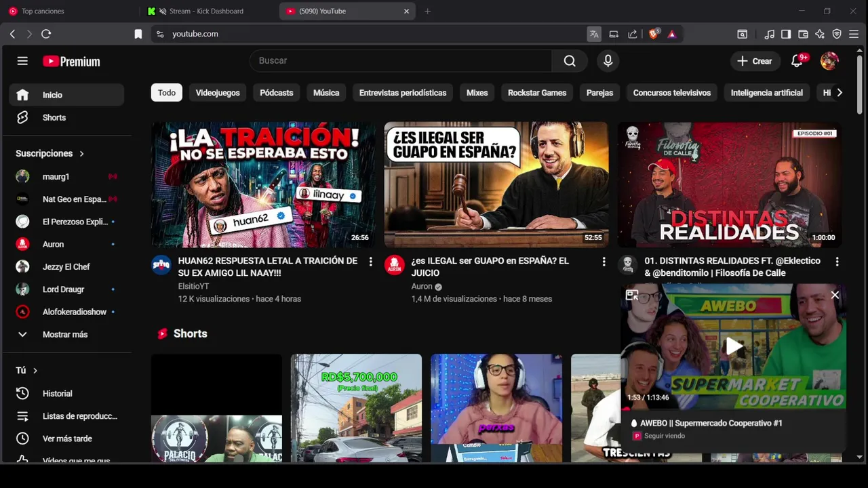Open maurg1 subscription channel
Viewport: 868px width, 488px height.
(x=66, y=177)
